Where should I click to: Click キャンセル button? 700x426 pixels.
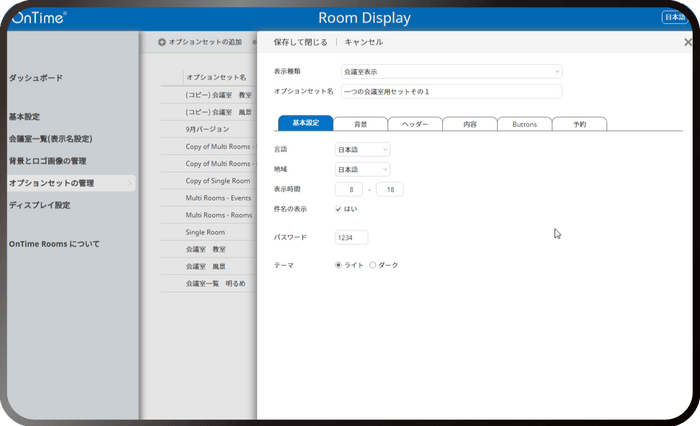(364, 42)
